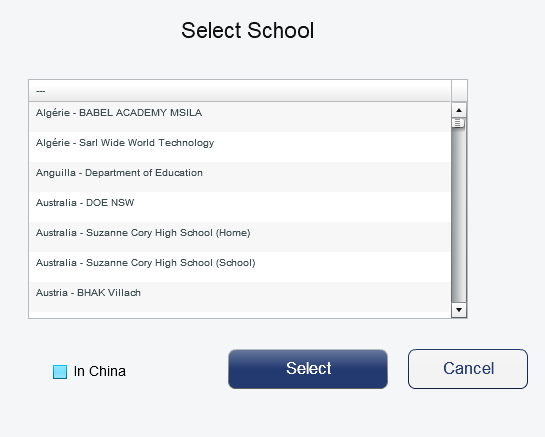The height and width of the screenshot is (437, 545).
Task: Tick the In China checkbox
Action: coord(60,372)
